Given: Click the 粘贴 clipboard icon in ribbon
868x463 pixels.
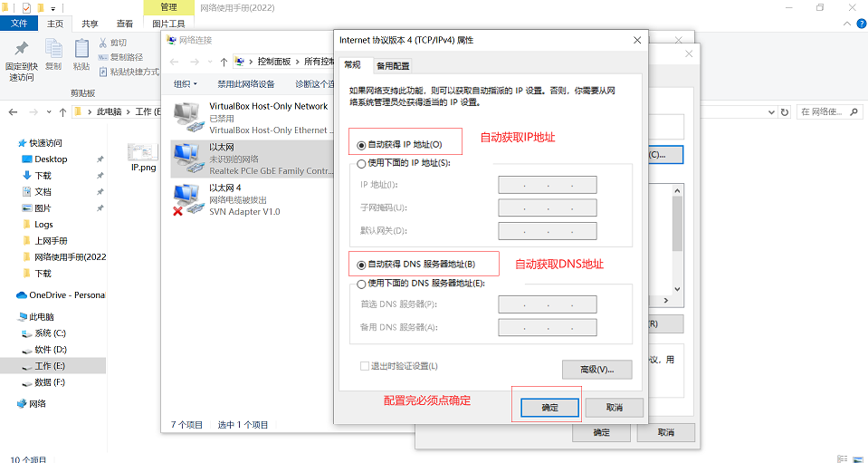Looking at the screenshot, I should click(81, 49).
